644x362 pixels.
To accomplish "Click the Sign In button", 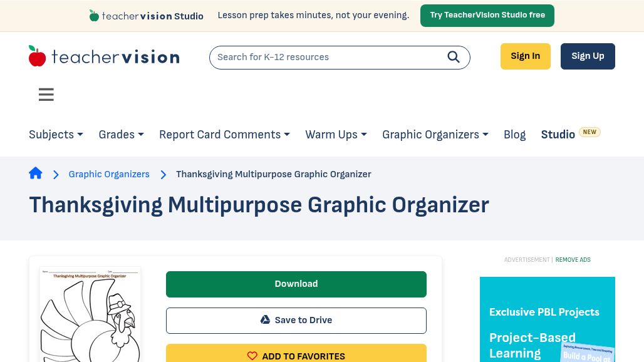I will (526, 56).
